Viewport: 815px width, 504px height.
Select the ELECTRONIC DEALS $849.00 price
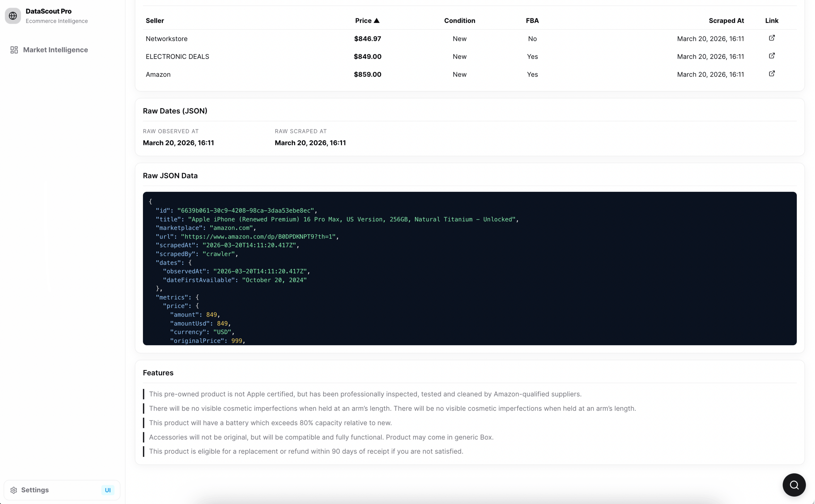point(367,57)
